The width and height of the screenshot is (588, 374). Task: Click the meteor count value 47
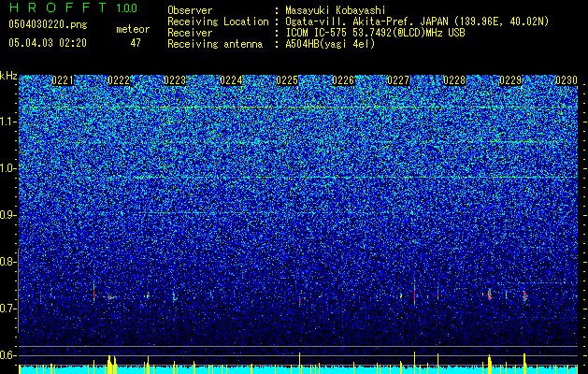tap(136, 43)
